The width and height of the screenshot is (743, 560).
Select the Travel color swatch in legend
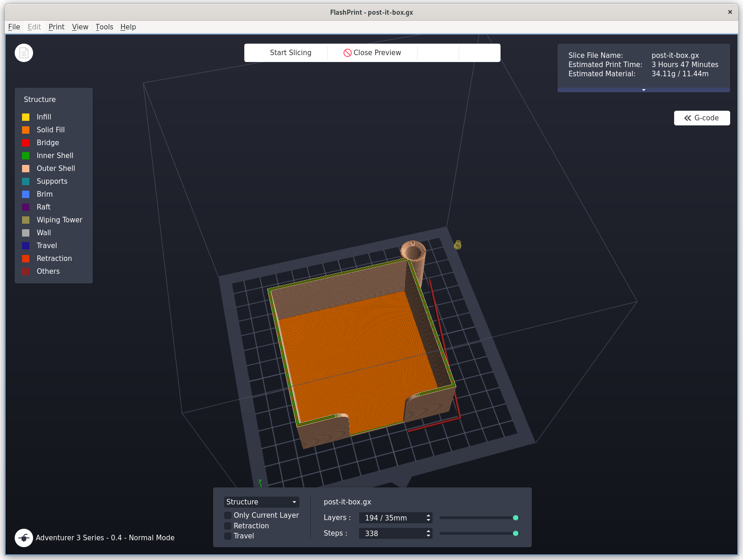click(x=25, y=246)
